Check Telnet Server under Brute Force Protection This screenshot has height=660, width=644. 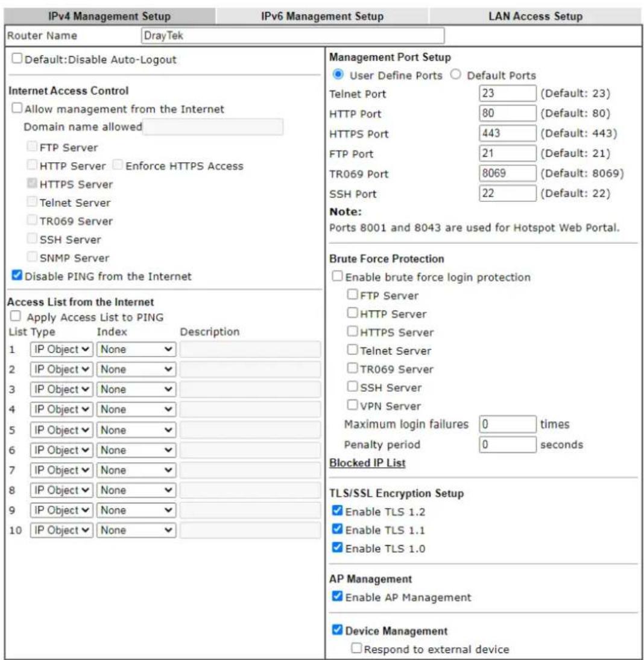(x=352, y=350)
